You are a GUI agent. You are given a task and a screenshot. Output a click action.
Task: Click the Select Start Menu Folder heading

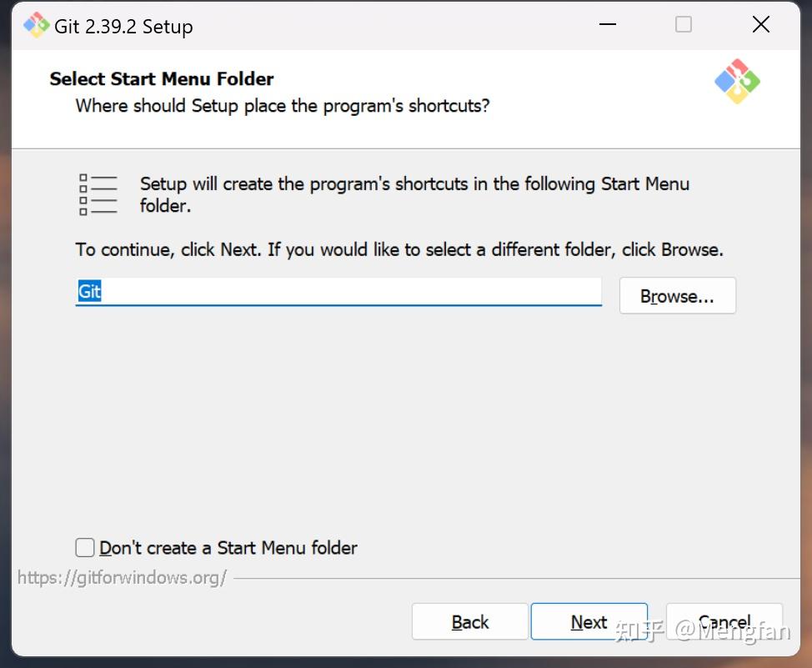162,79
